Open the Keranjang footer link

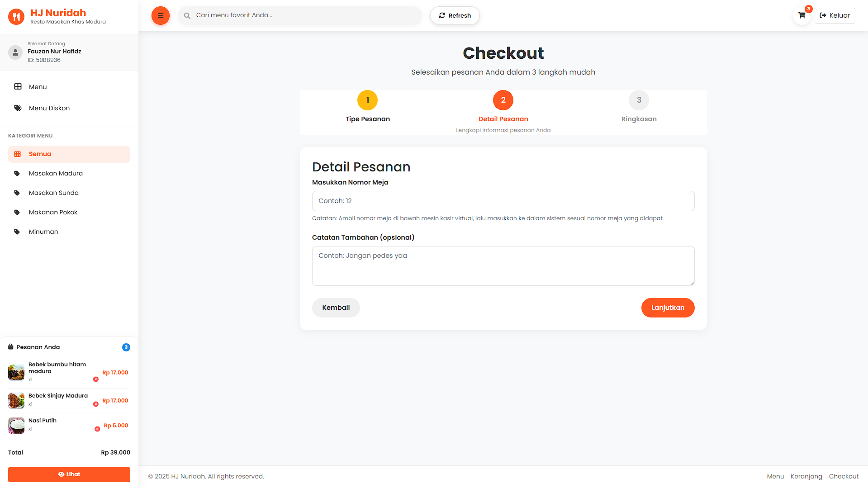806,476
